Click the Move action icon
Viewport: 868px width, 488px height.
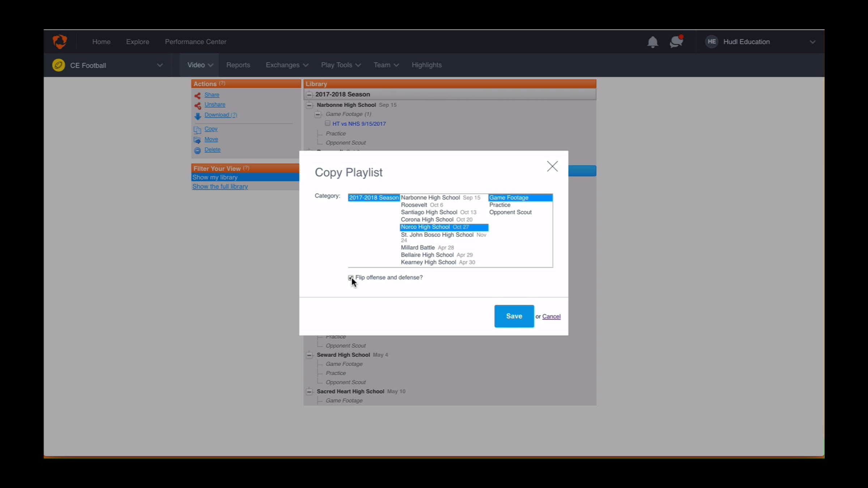[197, 140]
